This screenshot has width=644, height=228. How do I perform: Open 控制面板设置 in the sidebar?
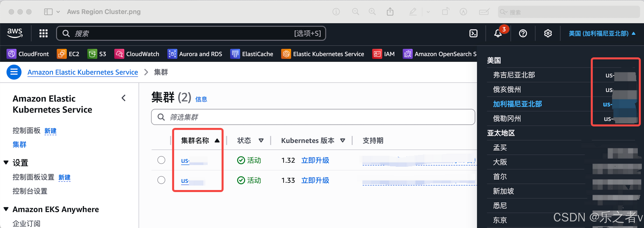click(x=33, y=177)
